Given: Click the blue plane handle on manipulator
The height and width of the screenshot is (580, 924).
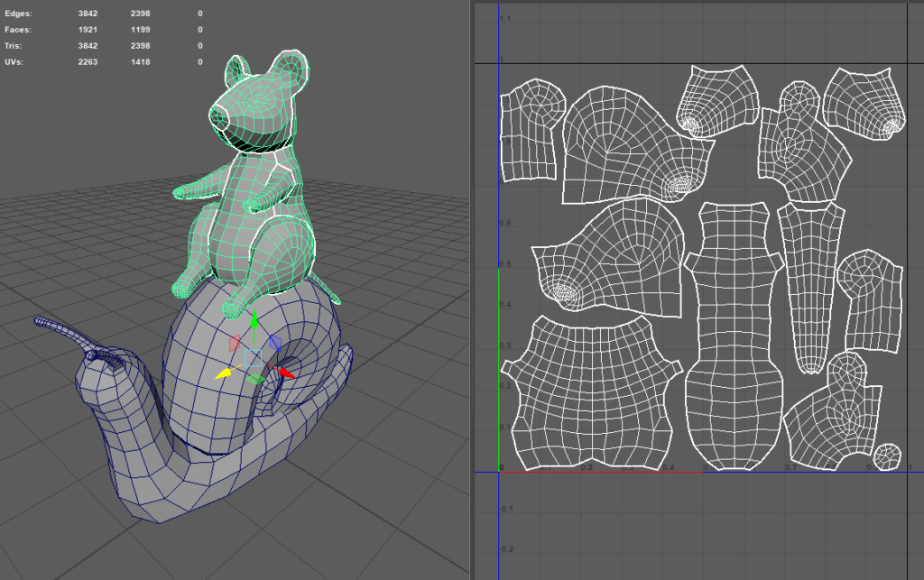Looking at the screenshot, I should point(275,344).
